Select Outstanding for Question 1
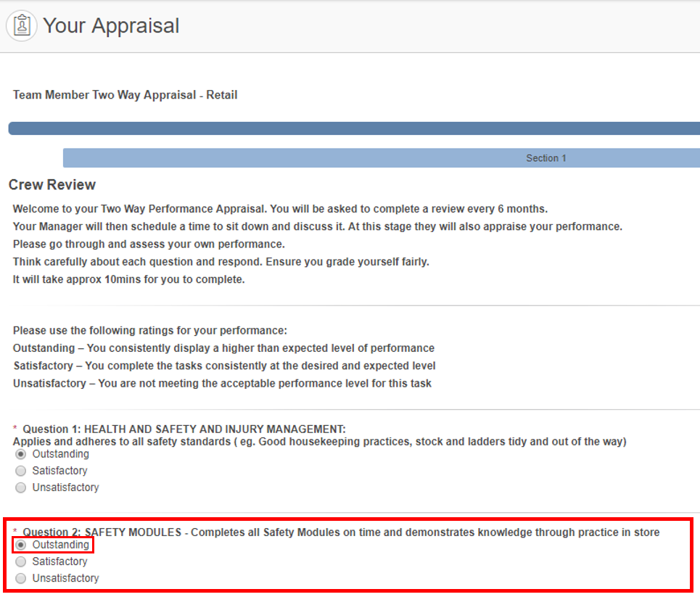The height and width of the screenshot is (597, 700). (20, 453)
